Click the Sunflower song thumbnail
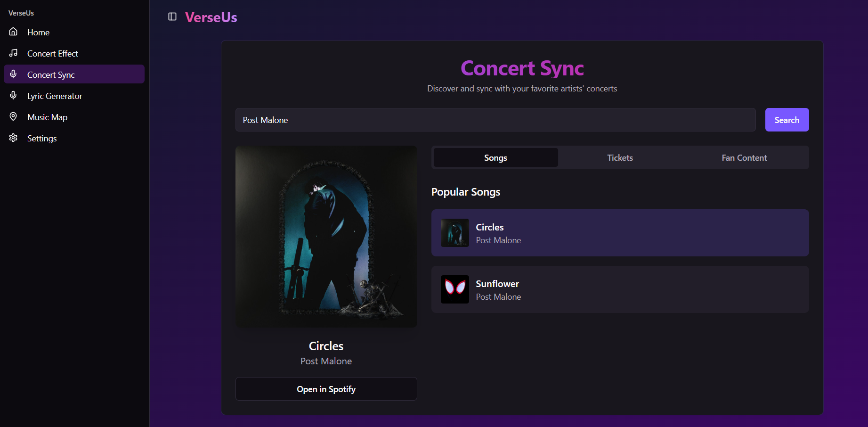Screen dimensions: 868x427 pos(455,289)
